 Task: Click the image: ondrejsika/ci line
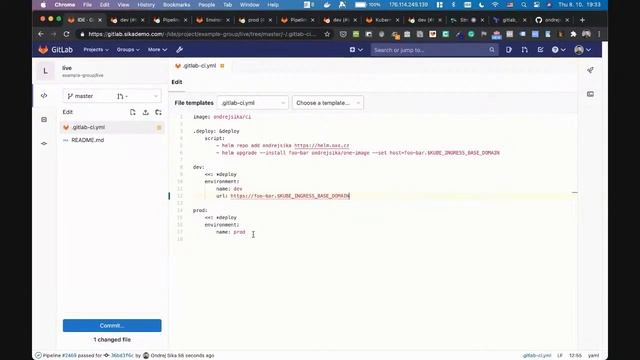coord(222,117)
